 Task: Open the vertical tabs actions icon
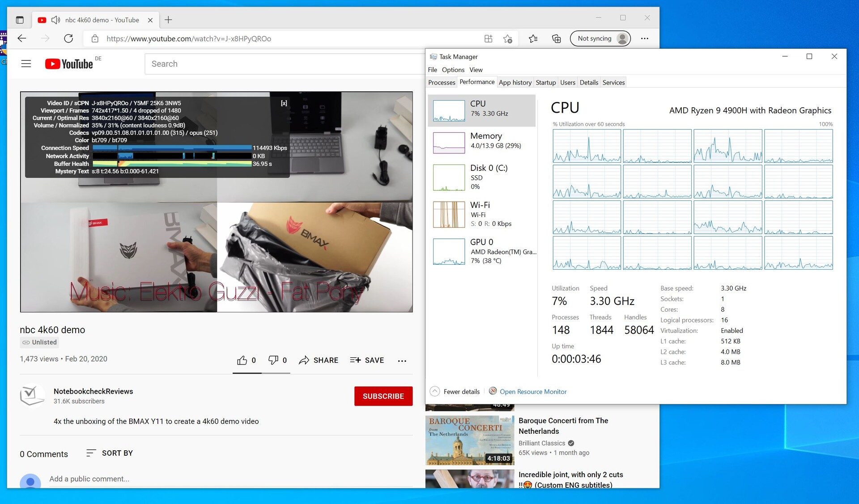pyautogui.click(x=20, y=20)
